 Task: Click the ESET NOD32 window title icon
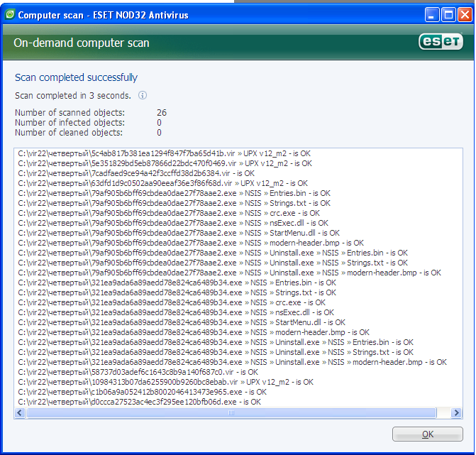[10, 14]
